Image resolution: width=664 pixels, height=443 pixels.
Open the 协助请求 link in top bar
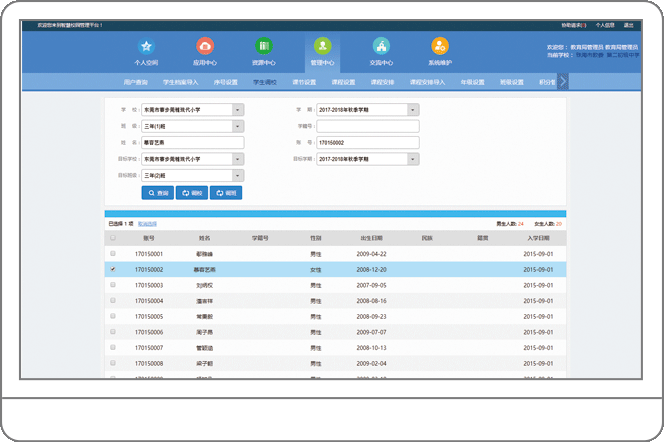(x=574, y=25)
